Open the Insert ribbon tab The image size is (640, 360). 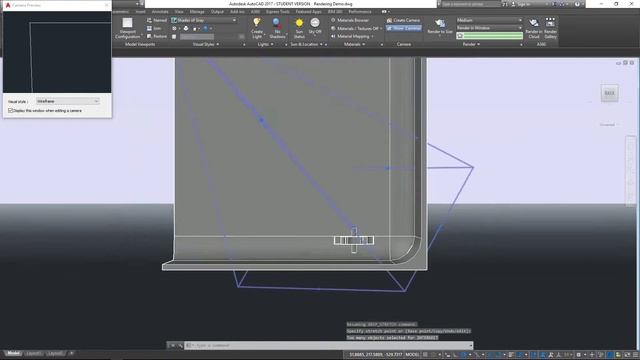[x=140, y=12]
